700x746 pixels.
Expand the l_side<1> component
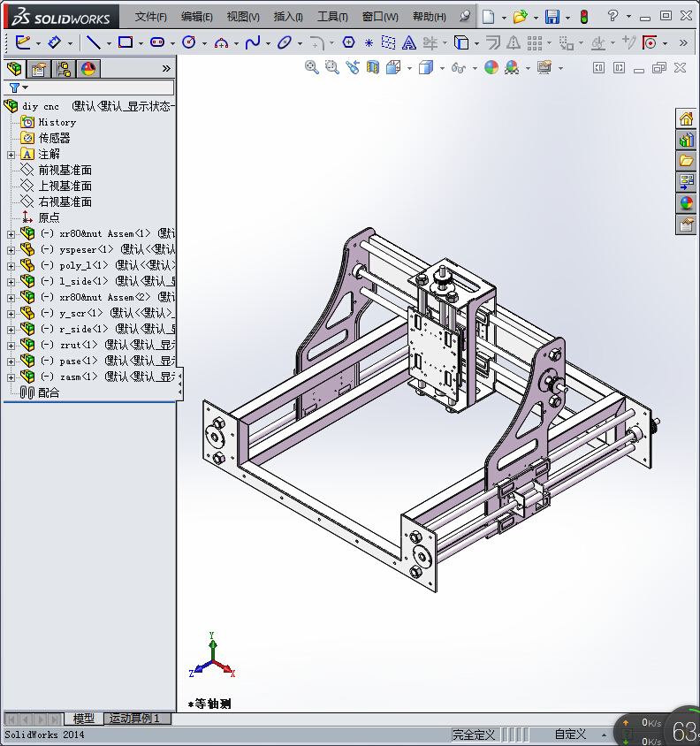click(11, 282)
